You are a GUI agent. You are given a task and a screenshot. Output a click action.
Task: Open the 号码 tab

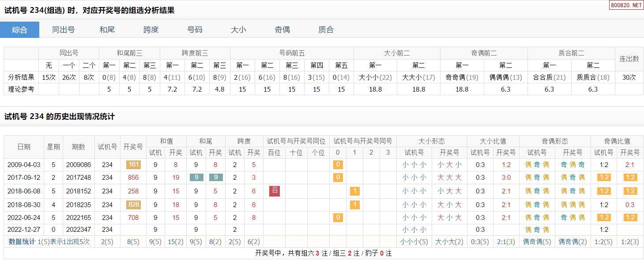coord(195,30)
